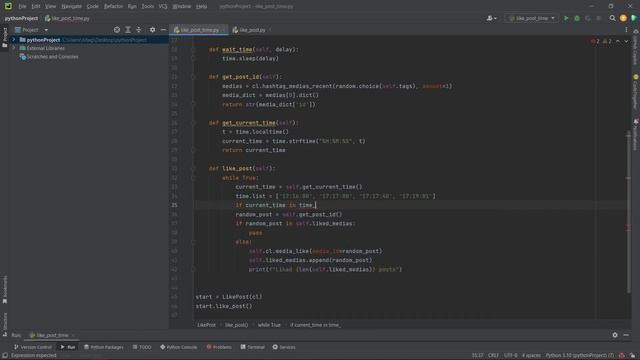This screenshot has height=360, width=640.
Task: Open the errors count indicator
Action: tap(595, 41)
